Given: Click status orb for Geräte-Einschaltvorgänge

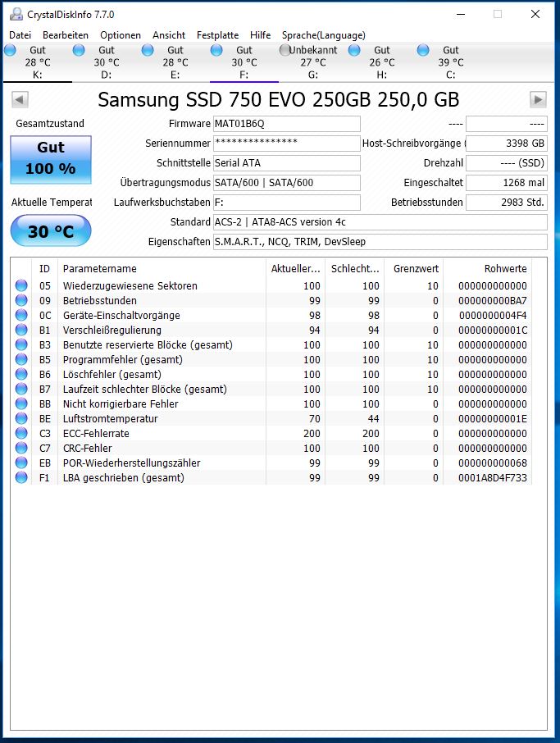Looking at the screenshot, I should pyautogui.click(x=21, y=315).
